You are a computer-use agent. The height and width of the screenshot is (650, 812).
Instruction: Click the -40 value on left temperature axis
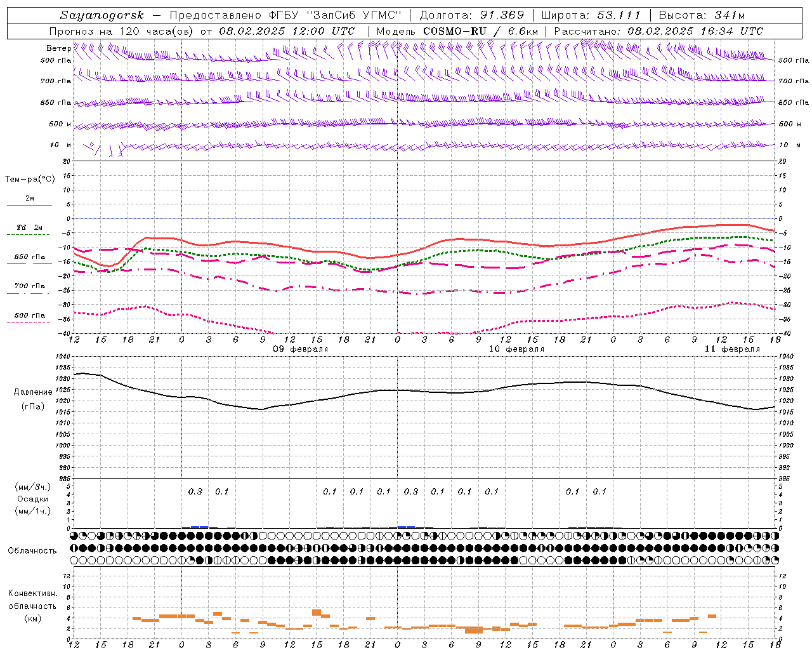(x=65, y=334)
